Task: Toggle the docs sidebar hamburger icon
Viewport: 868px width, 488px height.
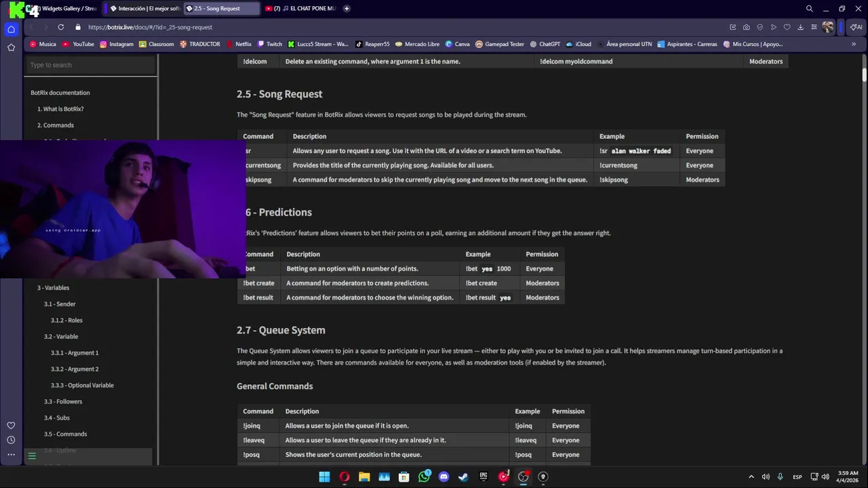Action: pos(32,456)
